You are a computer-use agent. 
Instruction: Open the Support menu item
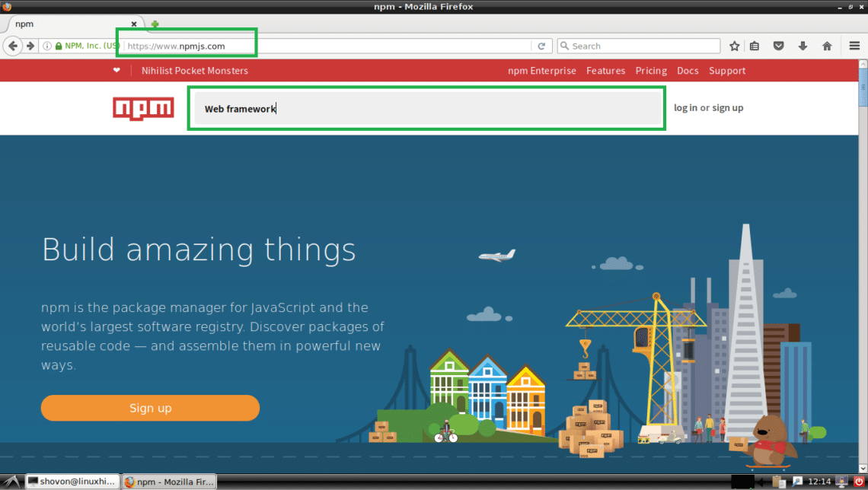pos(727,71)
